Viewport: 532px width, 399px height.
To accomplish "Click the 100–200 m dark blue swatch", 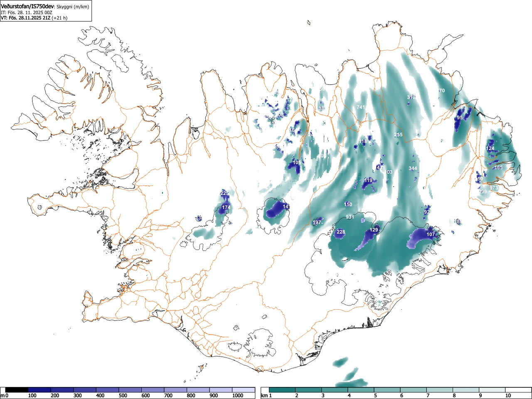I will click(40, 390).
